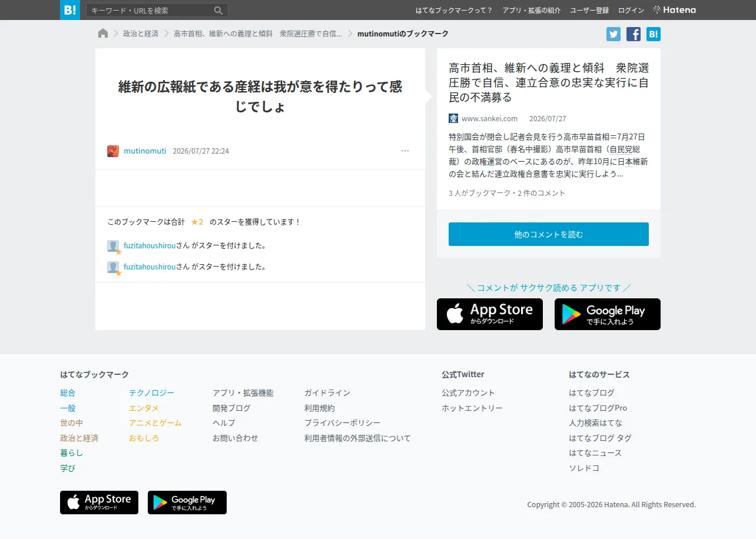Click the article date 2026/07/27
Image resolution: width=756 pixels, height=539 pixels.
pos(548,118)
